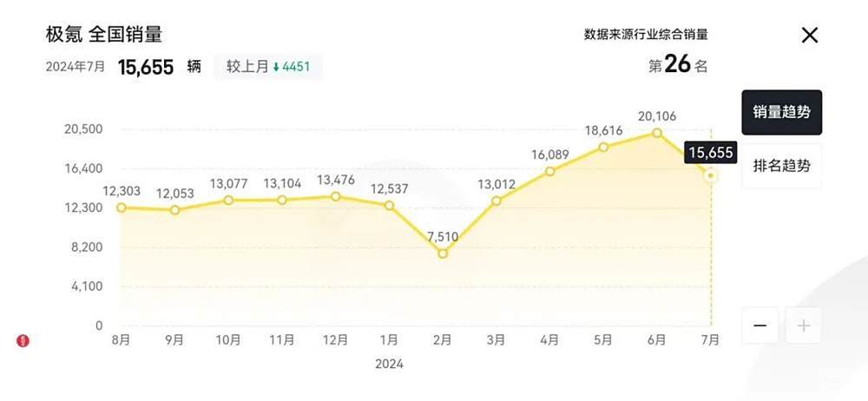Select the 销量趋势 tab
The width and height of the screenshot is (868, 401).
click(782, 113)
